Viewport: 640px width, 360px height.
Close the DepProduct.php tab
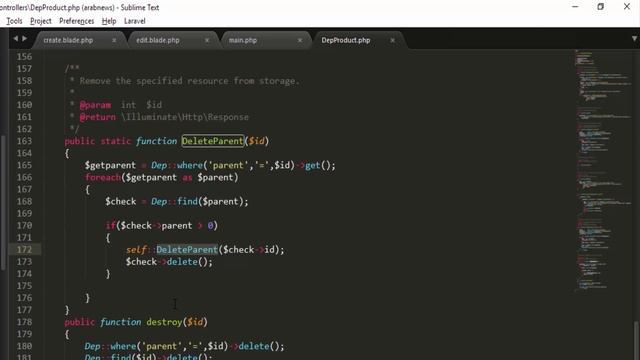(393, 40)
